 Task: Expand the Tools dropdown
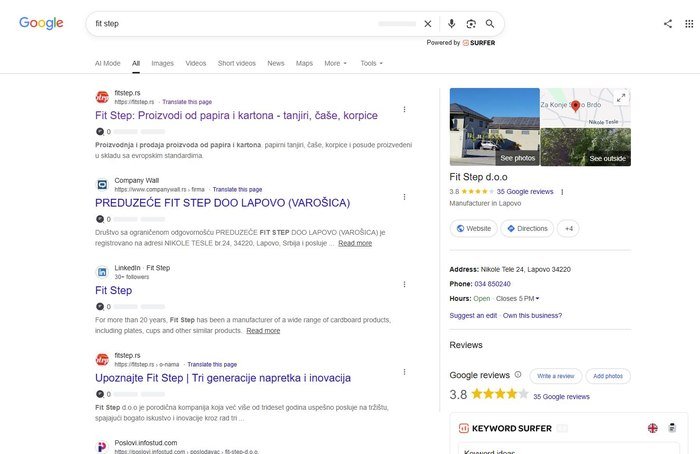click(x=371, y=63)
